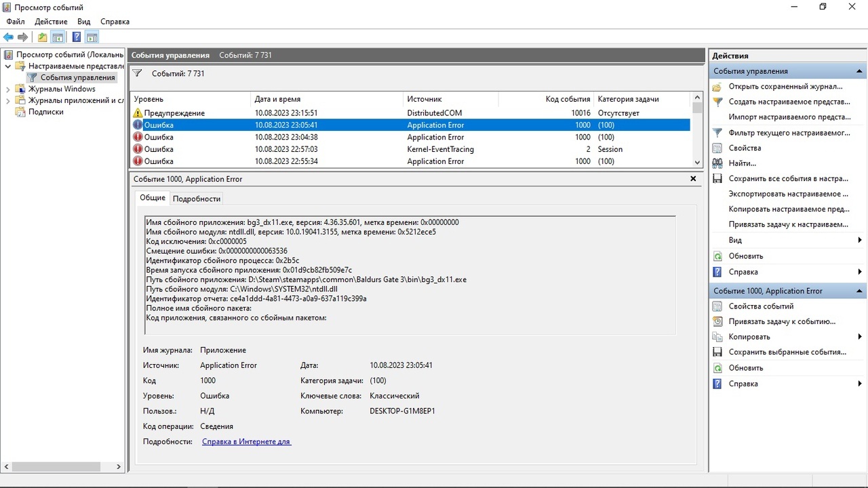Select error event at 10.08.2023 22:55:34
Image resolution: width=868 pixels, height=488 pixels.
(x=410, y=161)
